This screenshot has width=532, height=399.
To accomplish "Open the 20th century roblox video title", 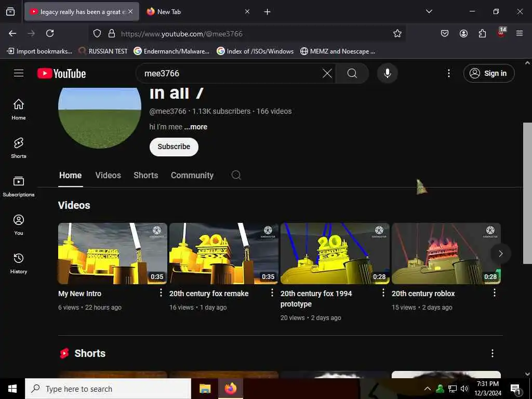I will click(x=423, y=294).
